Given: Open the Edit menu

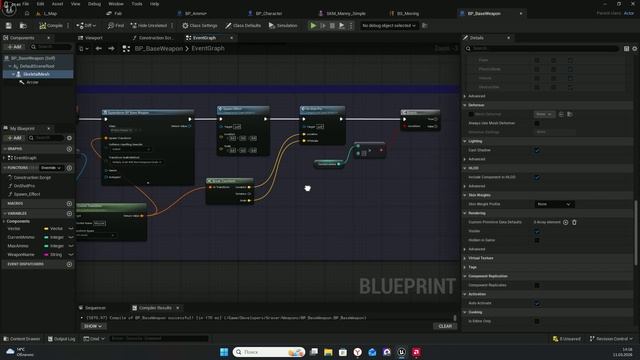Looking at the screenshot, I should 40,4.
